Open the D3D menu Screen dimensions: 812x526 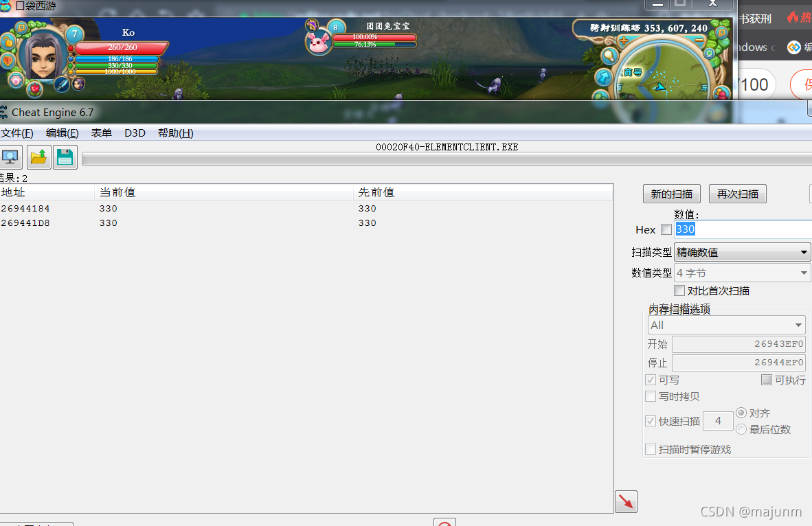click(x=135, y=133)
